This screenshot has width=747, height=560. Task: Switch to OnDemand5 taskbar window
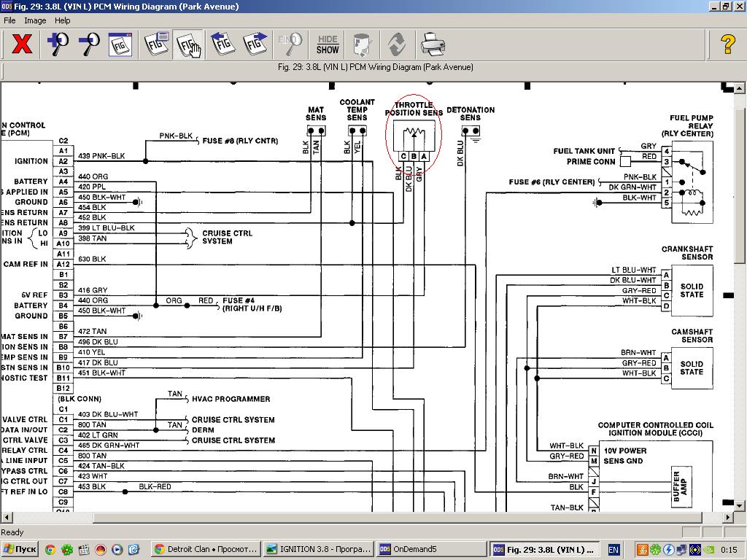pyautogui.click(x=430, y=549)
